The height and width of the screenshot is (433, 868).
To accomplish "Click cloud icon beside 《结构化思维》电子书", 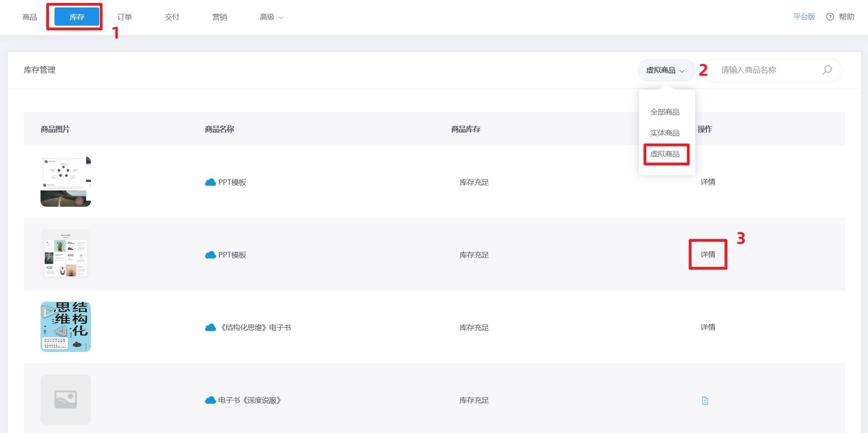I will click(211, 327).
